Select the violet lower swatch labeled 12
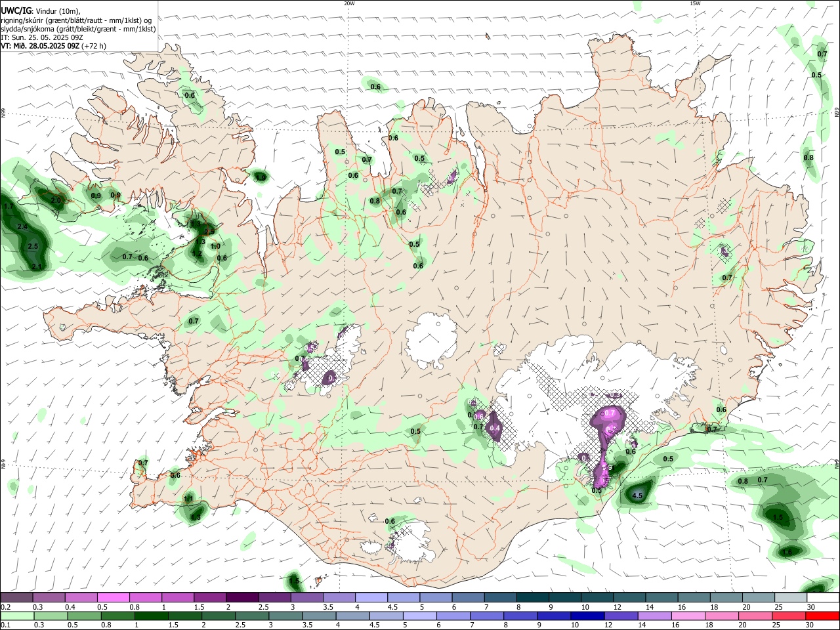This screenshot has height=630, width=840. point(621,616)
